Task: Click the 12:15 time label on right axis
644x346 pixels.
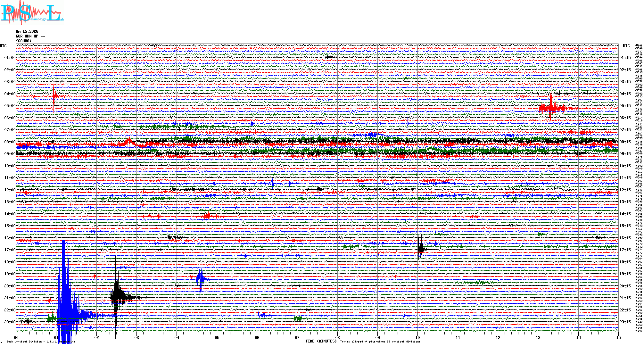Action: pyautogui.click(x=625, y=190)
